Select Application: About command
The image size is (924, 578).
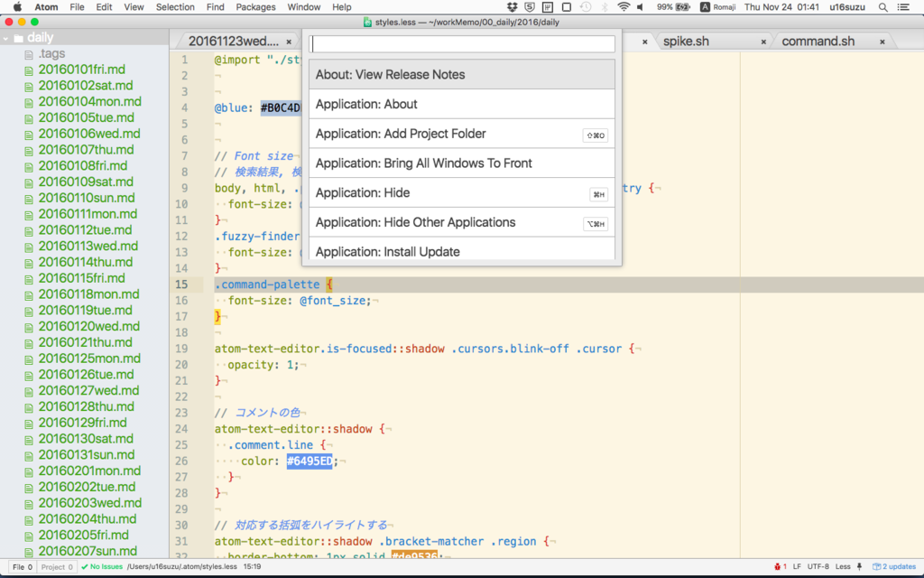462,104
